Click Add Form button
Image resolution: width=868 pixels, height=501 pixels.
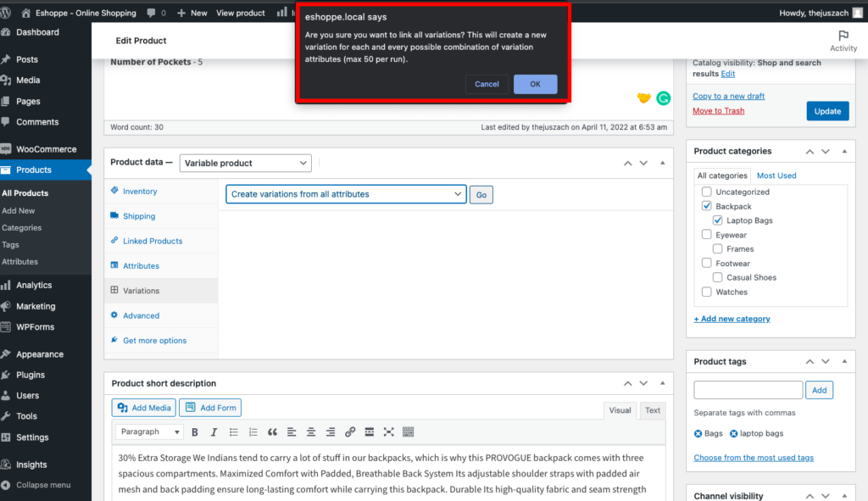[x=210, y=408]
